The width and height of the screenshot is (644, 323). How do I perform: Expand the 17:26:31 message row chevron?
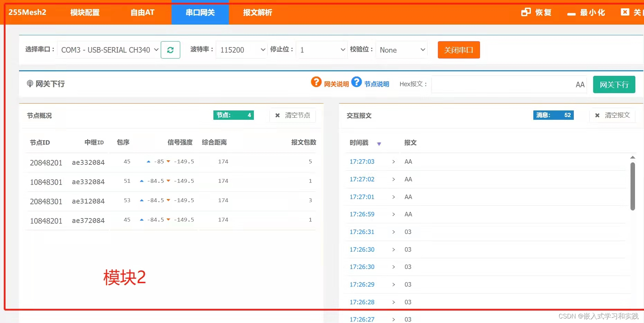pos(393,232)
